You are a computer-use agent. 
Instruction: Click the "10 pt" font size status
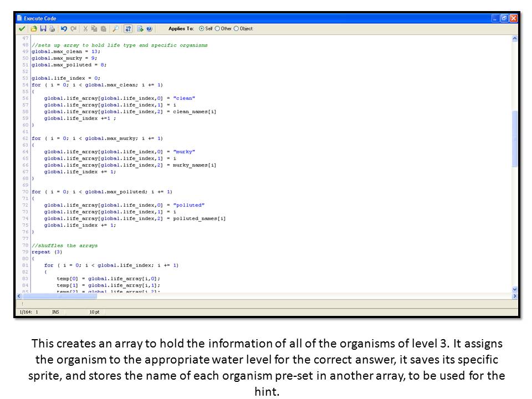(x=94, y=312)
